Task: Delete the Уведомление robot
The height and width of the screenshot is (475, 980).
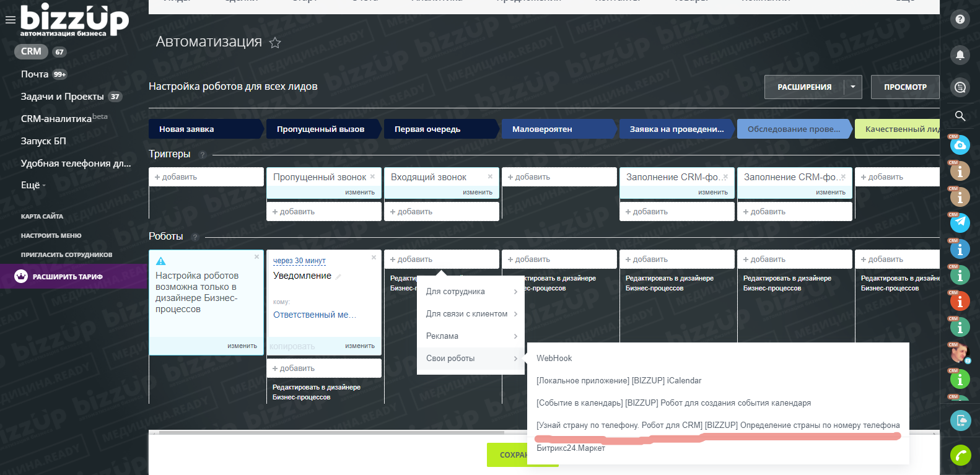Action: click(x=374, y=257)
